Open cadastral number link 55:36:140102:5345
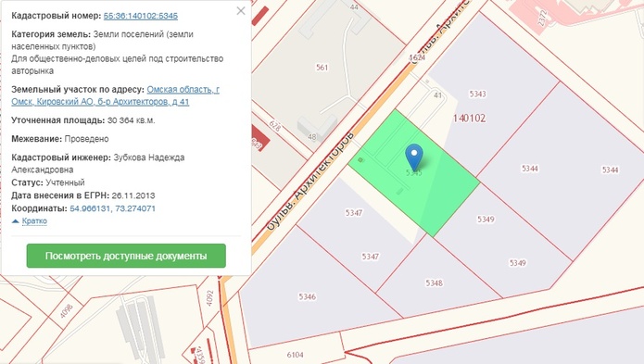The height and width of the screenshot is (364, 644). [x=141, y=16]
